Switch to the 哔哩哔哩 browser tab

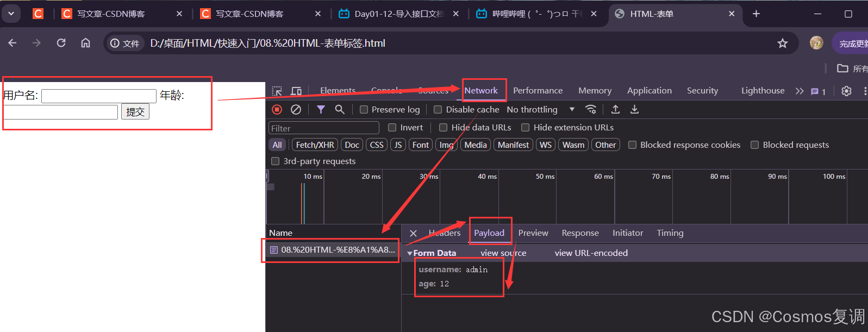coord(537,14)
